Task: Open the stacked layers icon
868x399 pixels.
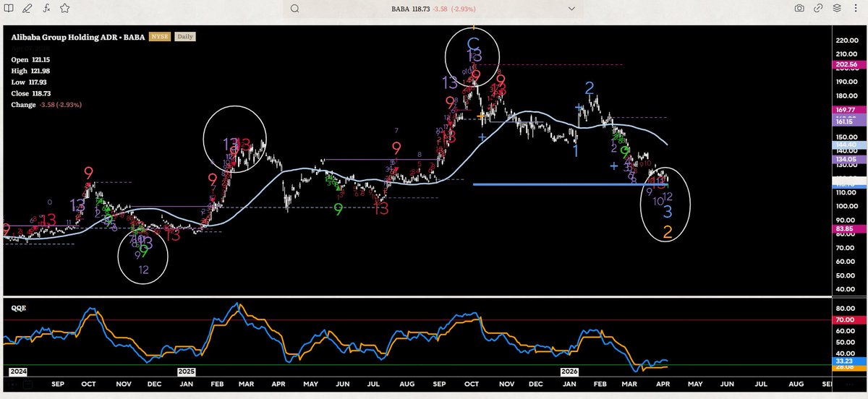Action: point(837,9)
